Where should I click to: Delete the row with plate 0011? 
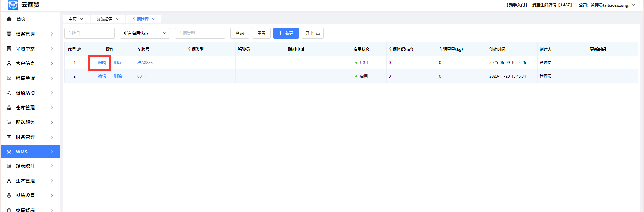point(118,76)
